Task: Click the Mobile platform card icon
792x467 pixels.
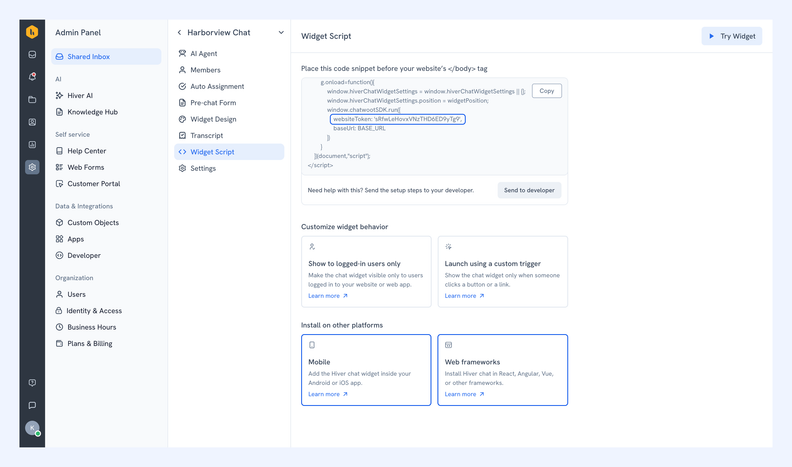Action: click(x=312, y=345)
